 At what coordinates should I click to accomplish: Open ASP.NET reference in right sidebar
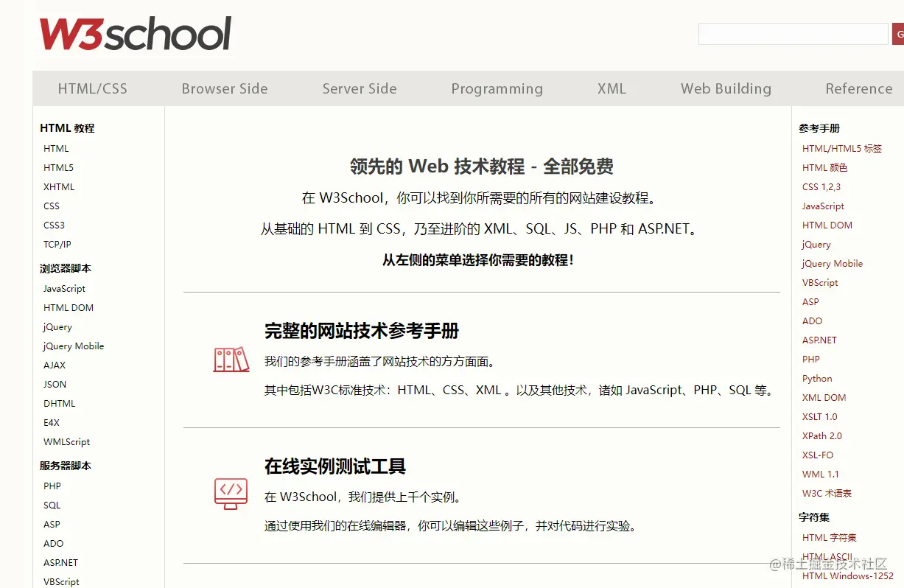click(819, 340)
